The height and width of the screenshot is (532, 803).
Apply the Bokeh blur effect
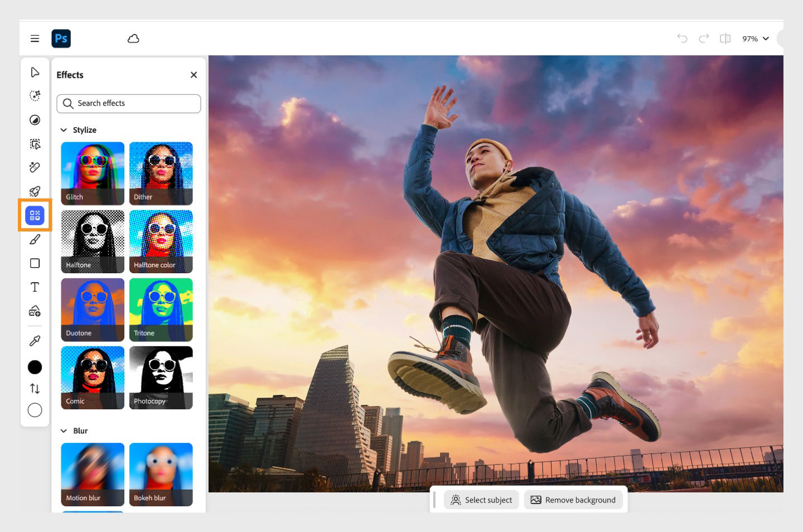click(161, 475)
